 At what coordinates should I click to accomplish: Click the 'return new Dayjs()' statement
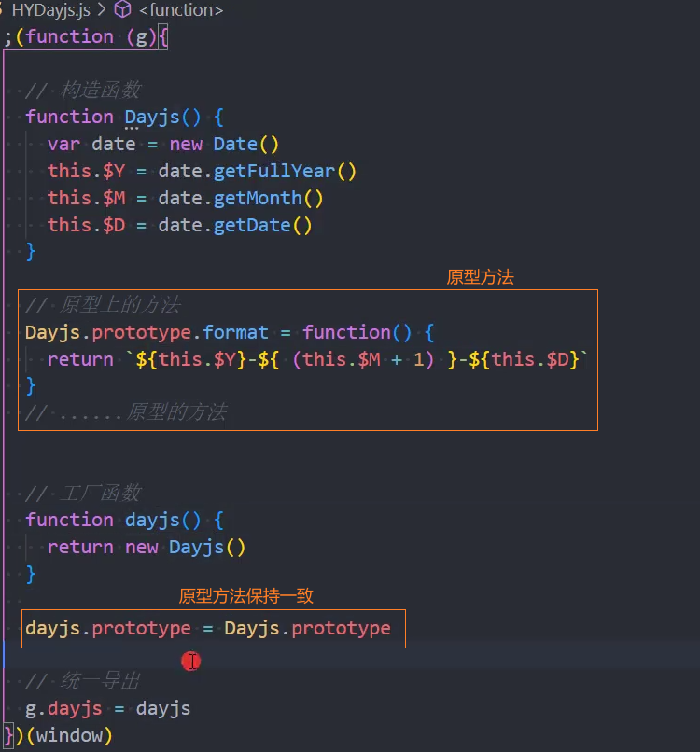click(147, 547)
